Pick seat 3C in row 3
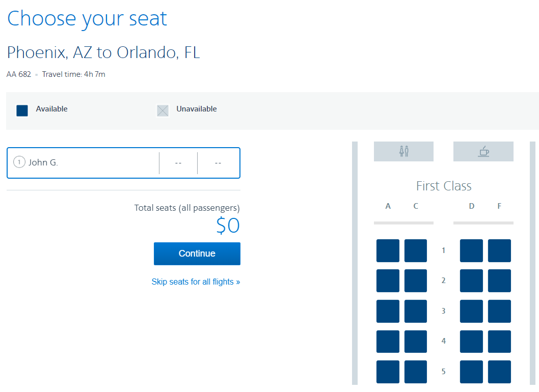 click(416, 311)
